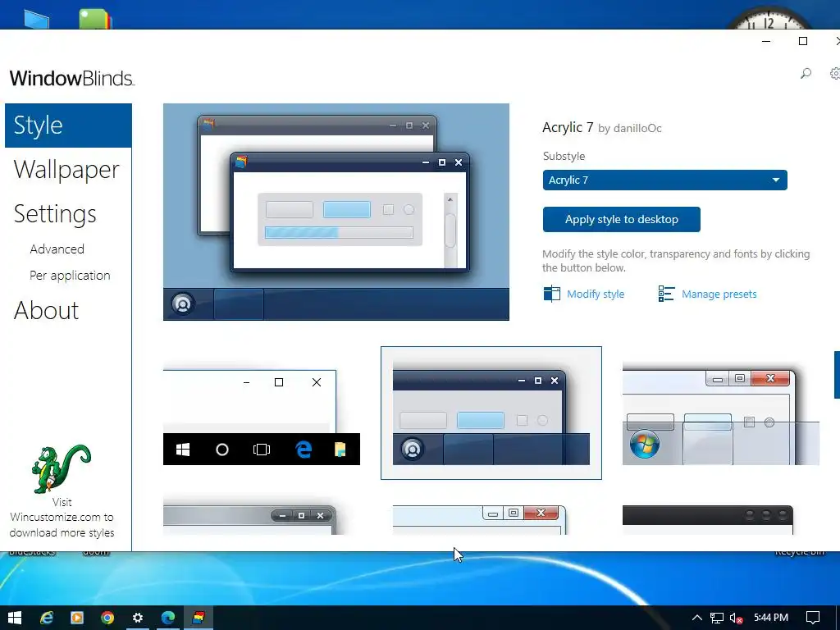The height and width of the screenshot is (630, 840).
Task: Open Per application settings
Action: click(70, 276)
